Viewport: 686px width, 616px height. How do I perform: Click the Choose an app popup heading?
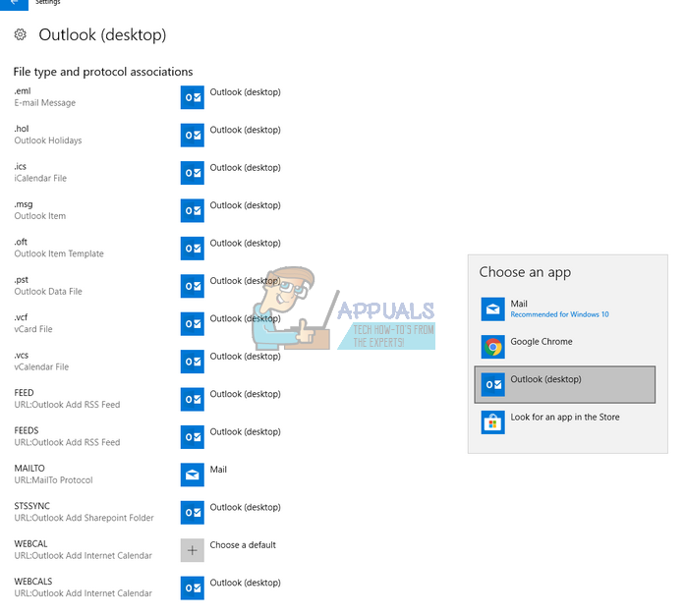[525, 272]
